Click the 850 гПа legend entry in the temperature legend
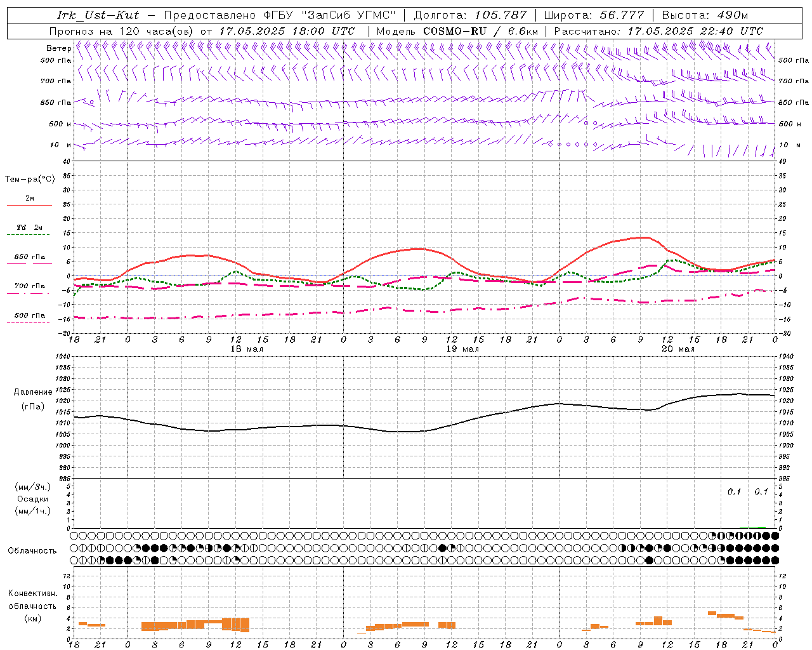The image size is (812, 650). [29, 257]
